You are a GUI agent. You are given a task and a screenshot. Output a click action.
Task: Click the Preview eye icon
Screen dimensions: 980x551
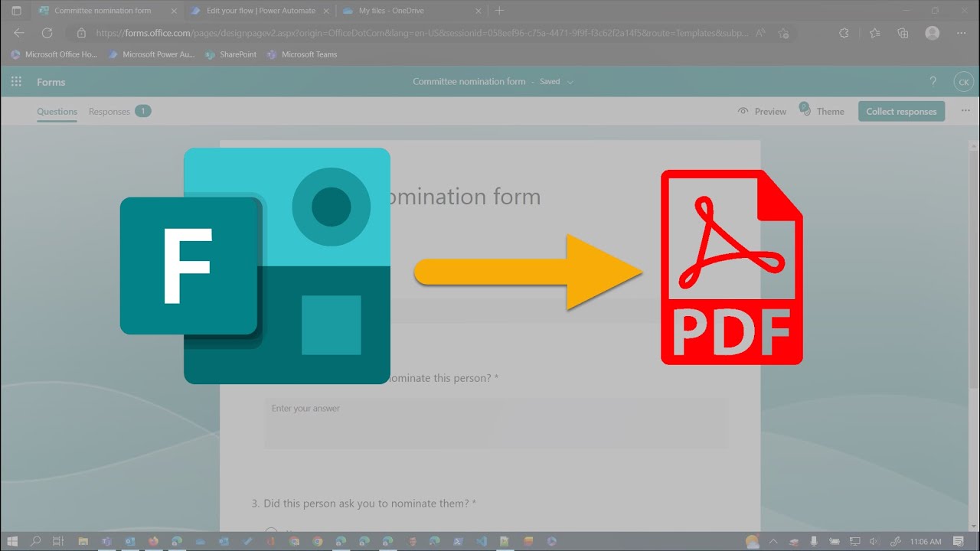743,111
